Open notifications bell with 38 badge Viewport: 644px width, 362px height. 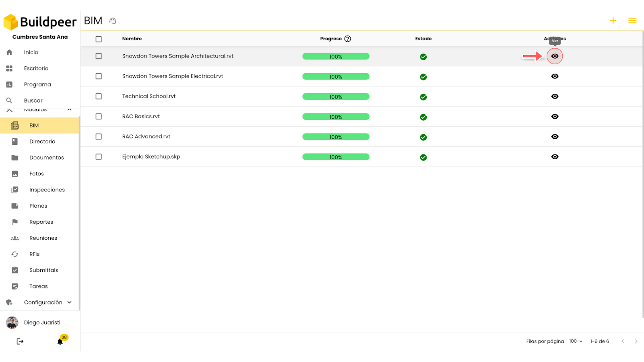click(x=60, y=341)
